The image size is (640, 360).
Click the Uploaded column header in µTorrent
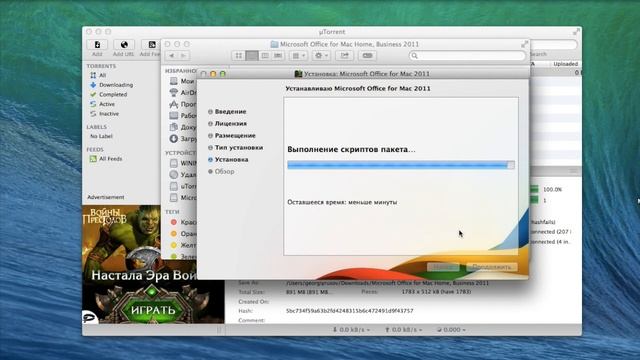[x=565, y=64]
